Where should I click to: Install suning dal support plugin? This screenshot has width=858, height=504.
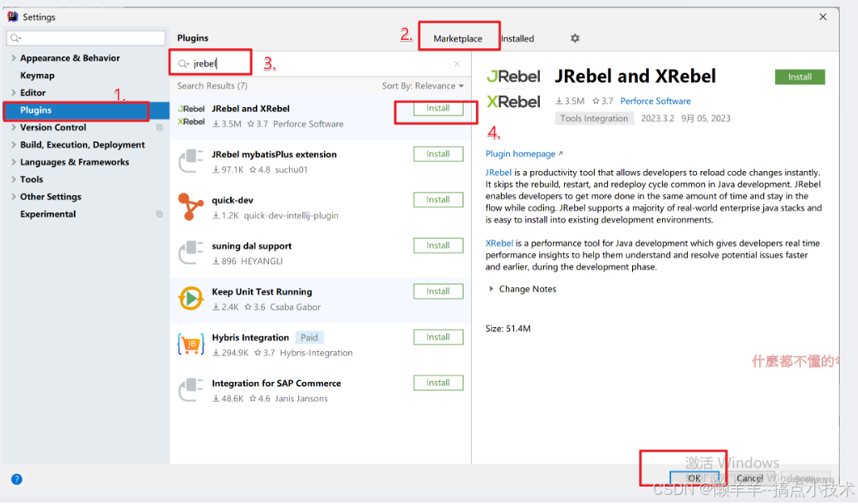point(439,246)
